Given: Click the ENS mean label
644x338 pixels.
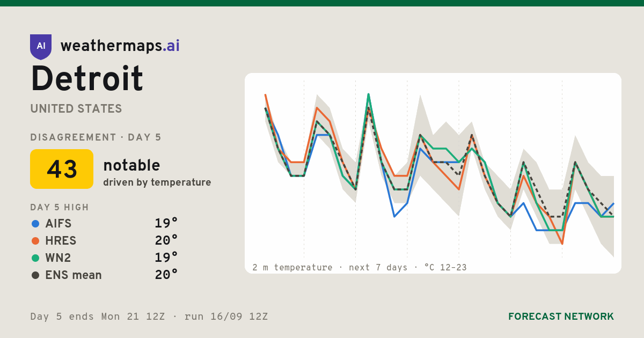Looking at the screenshot, I should coord(74,275).
